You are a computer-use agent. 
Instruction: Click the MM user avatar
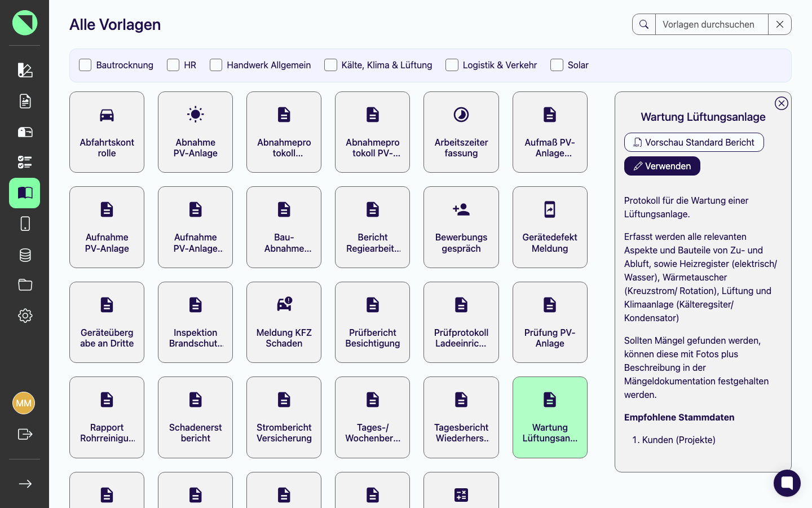pos(24,403)
